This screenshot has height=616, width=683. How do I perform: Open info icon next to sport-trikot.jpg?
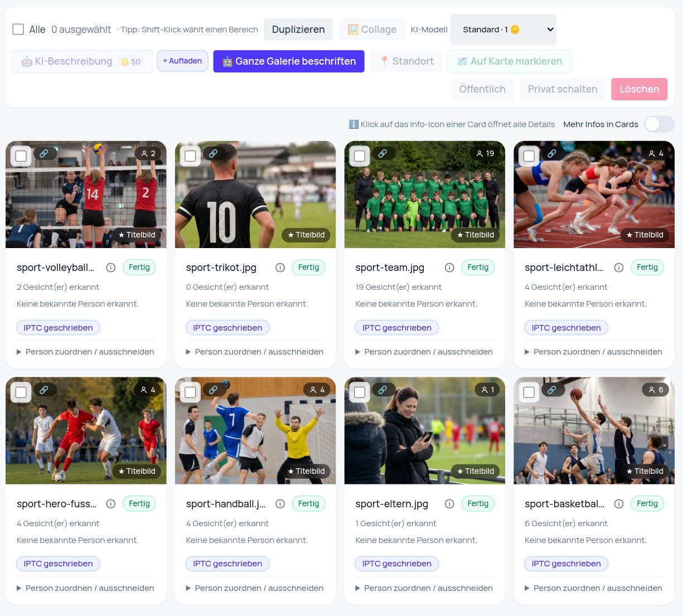point(280,268)
